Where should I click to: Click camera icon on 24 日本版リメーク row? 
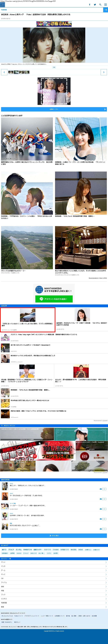pyautogui.click(x=101, y=499)
